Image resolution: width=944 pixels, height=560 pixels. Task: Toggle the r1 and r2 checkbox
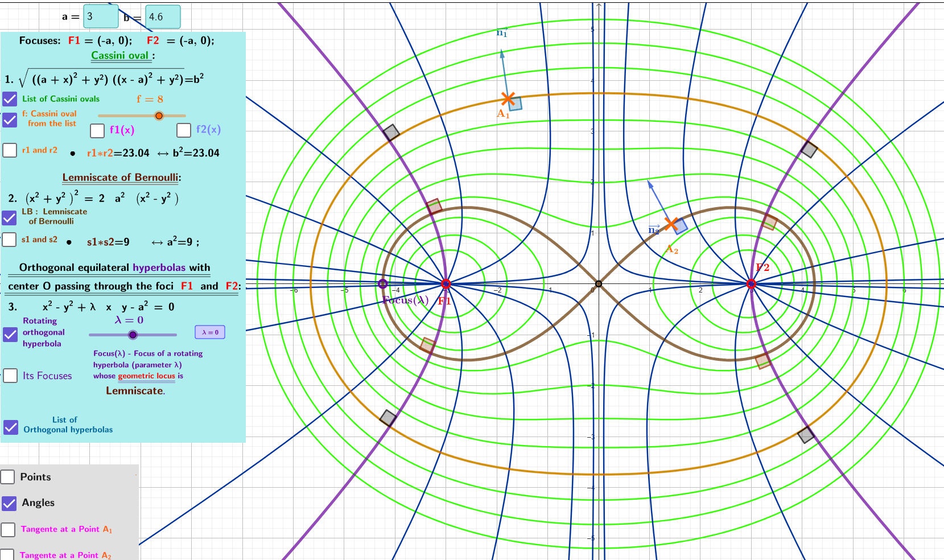(10, 150)
